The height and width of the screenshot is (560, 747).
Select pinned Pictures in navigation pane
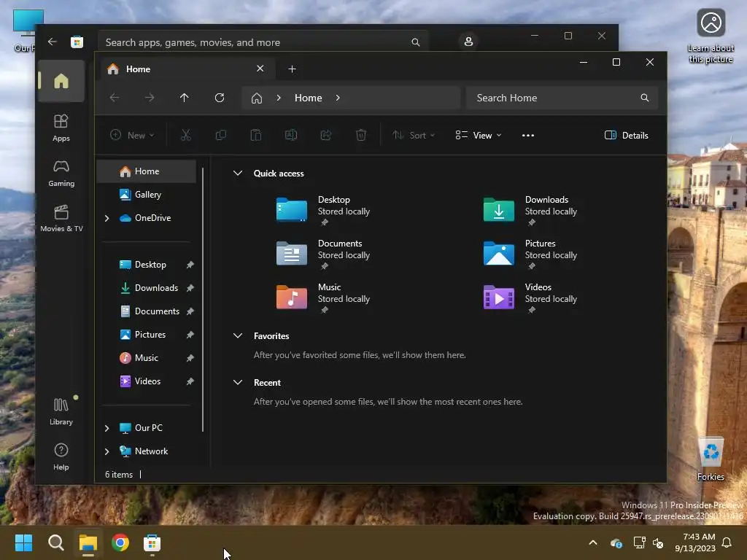[146, 334]
